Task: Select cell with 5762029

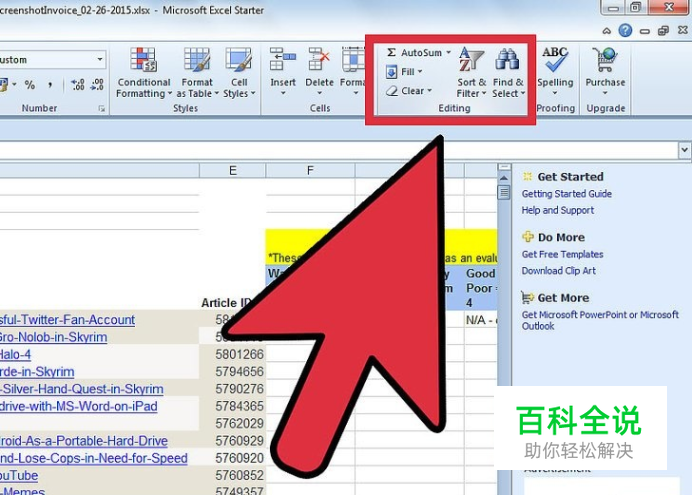Action: [233, 423]
